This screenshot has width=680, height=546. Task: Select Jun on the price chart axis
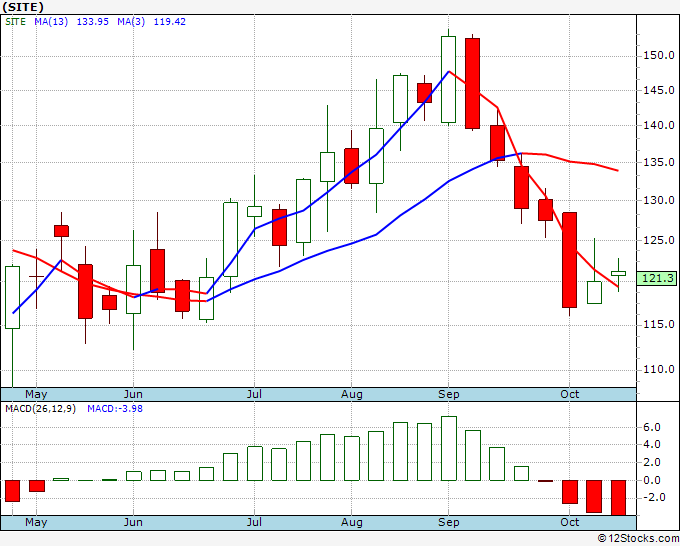pyautogui.click(x=133, y=394)
